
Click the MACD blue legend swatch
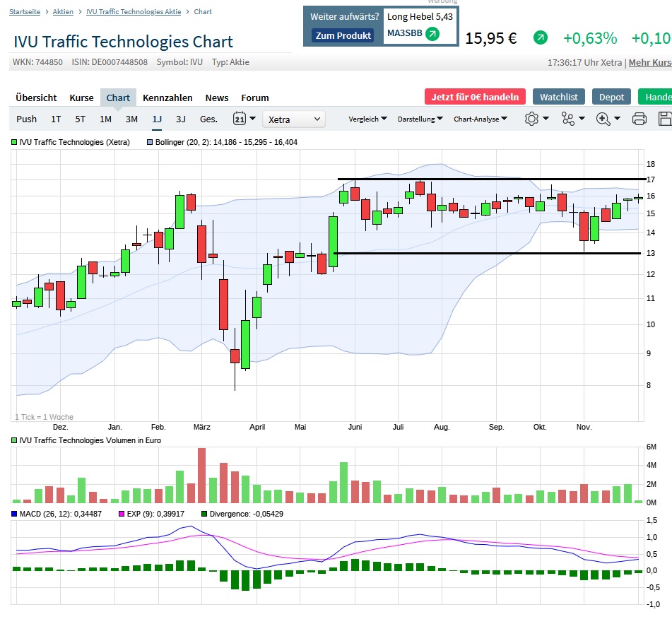click(14, 514)
